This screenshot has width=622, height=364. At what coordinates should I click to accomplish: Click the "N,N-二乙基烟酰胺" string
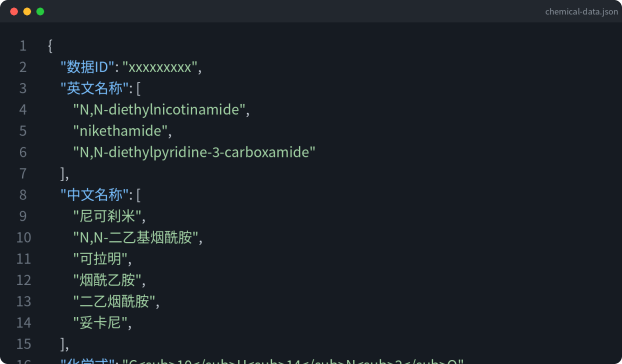(136, 238)
